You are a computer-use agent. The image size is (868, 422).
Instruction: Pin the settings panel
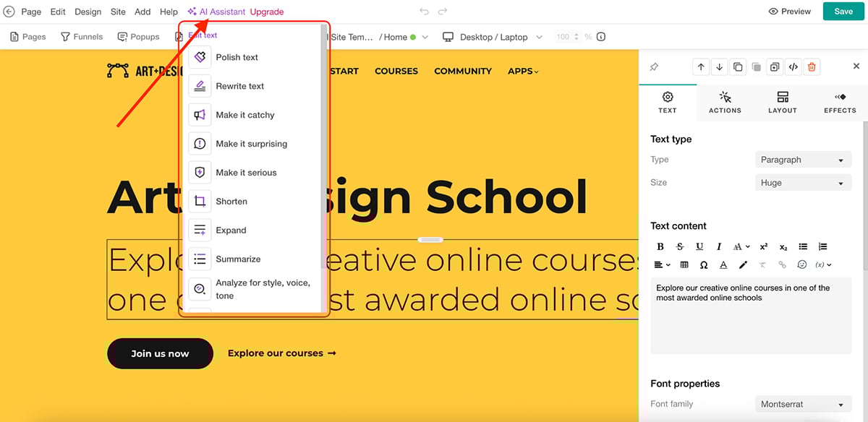655,66
